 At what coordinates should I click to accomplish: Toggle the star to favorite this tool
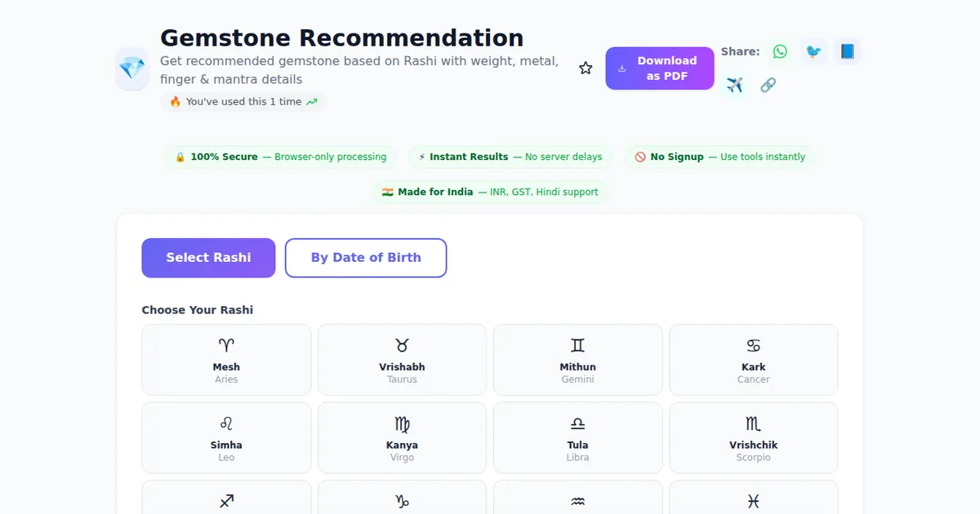pyautogui.click(x=586, y=68)
